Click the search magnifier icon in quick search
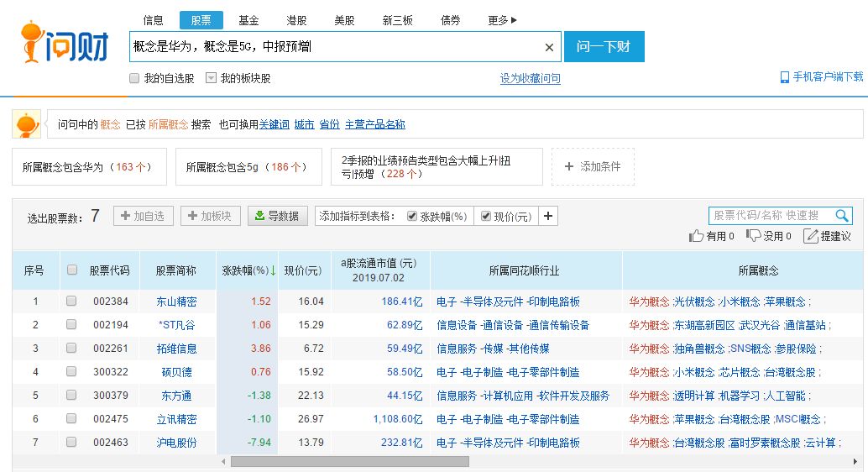 842,216
